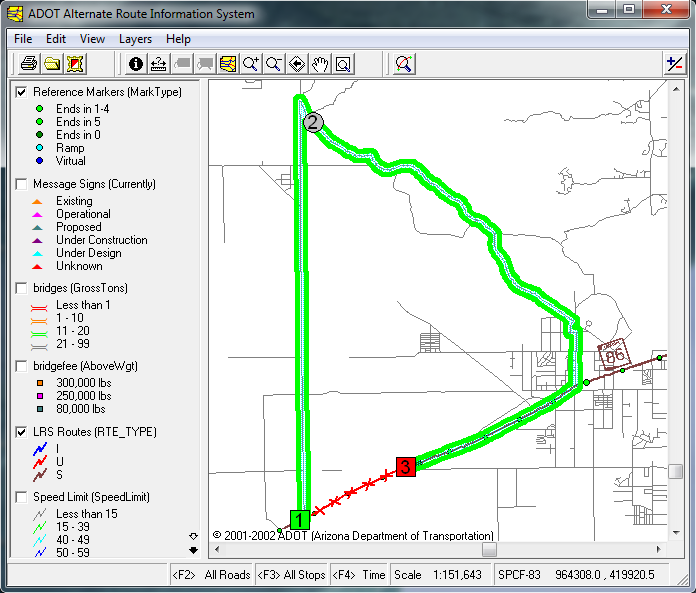Open the Help menu
The width and height of the screenshot is (696, 593).
coord(178,39)
